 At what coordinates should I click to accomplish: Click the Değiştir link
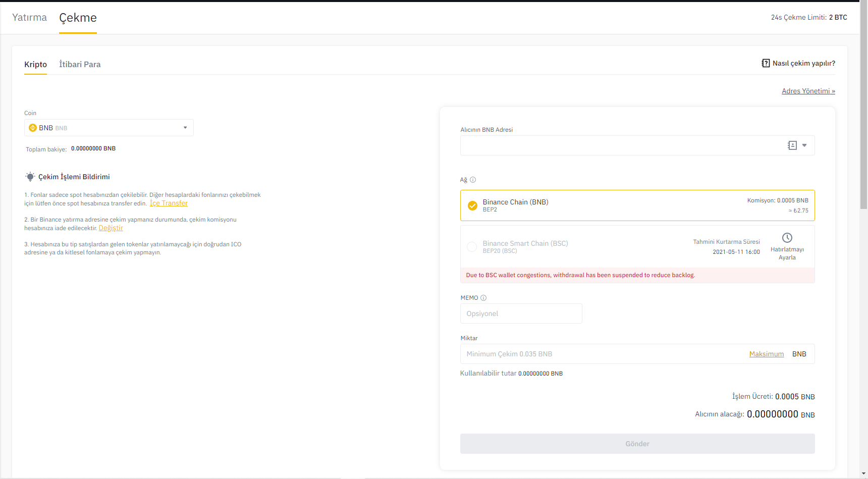click(x=111, y=228)
